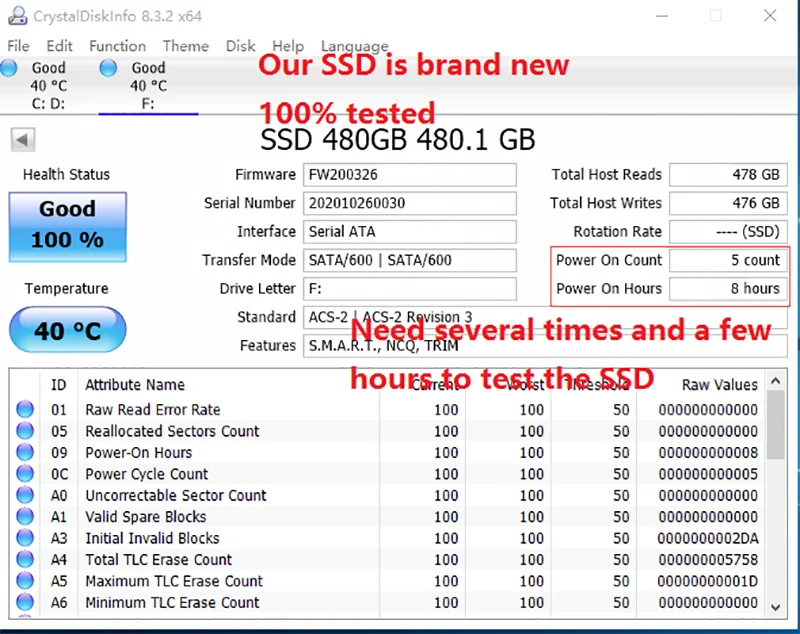800x634 pixels.
Task: Open the Function menu
Action: coord(117,46)
